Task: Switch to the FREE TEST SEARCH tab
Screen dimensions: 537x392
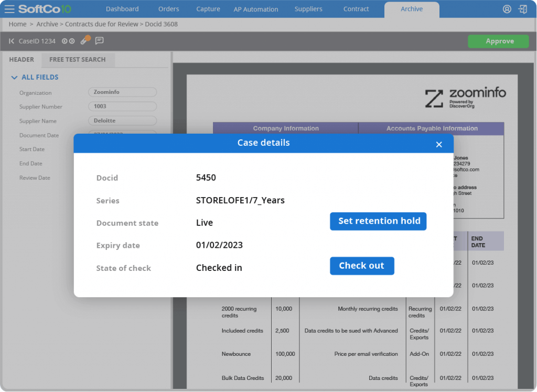Action: pos(78,60)
